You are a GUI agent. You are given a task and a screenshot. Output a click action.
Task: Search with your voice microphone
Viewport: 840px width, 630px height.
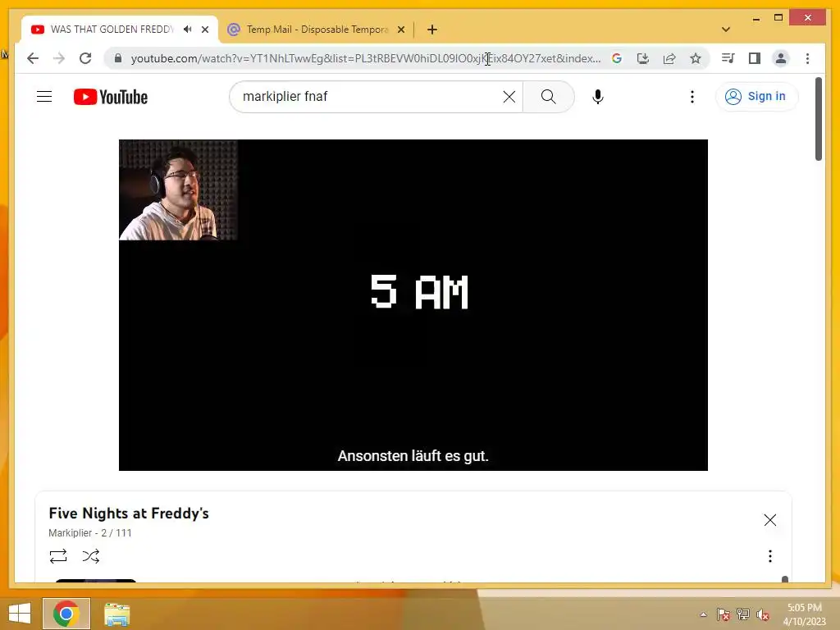pos(598,97)
